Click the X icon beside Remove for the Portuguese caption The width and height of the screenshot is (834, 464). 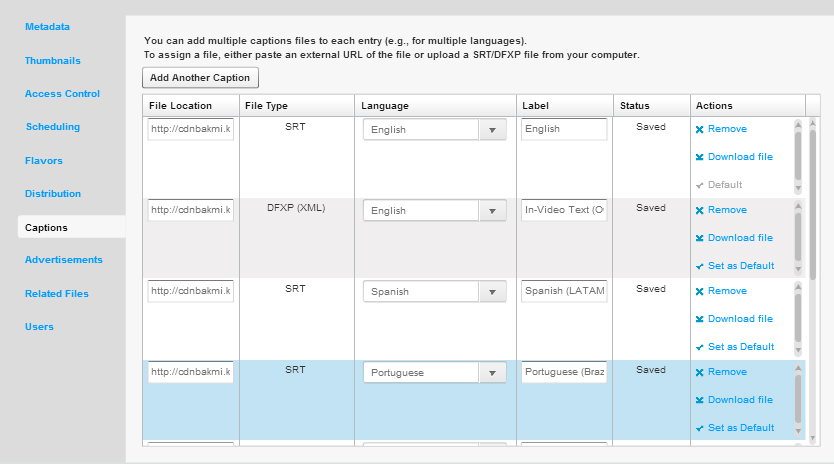(699, 372)
